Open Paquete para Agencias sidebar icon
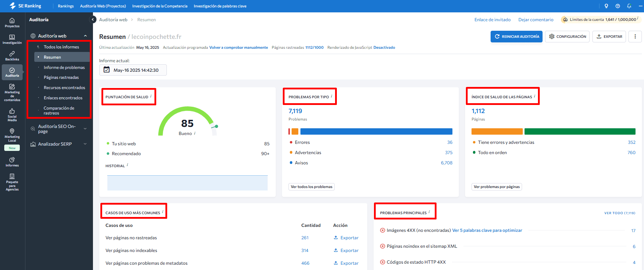This screenshot has width=644, height=270. click(12, 182)
